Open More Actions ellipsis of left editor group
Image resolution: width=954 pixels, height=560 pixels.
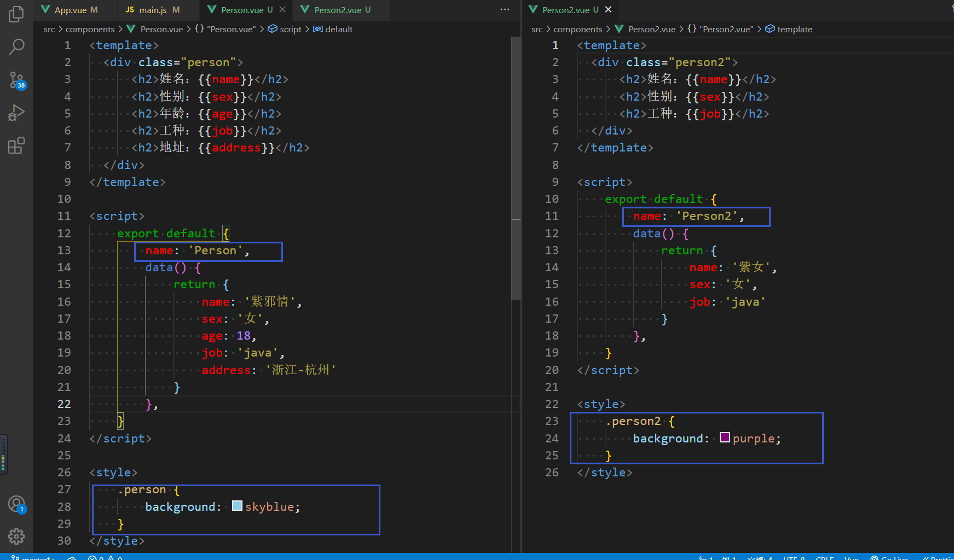[x=505, y=9]
